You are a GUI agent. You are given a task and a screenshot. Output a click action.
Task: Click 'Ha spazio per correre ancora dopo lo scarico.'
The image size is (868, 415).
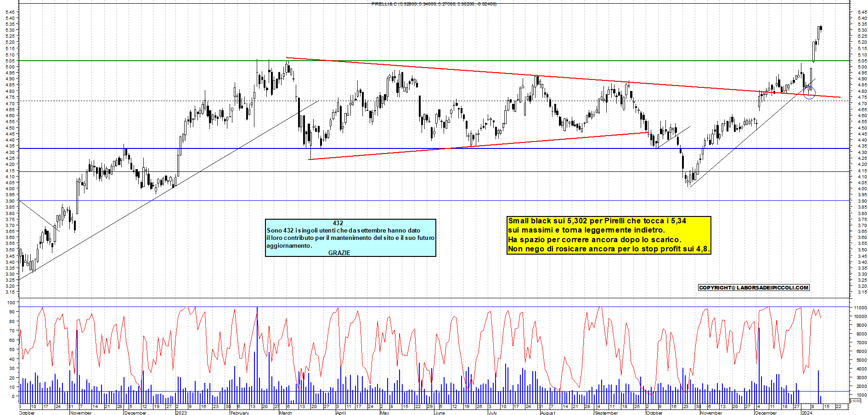click(x=594, y=239)
